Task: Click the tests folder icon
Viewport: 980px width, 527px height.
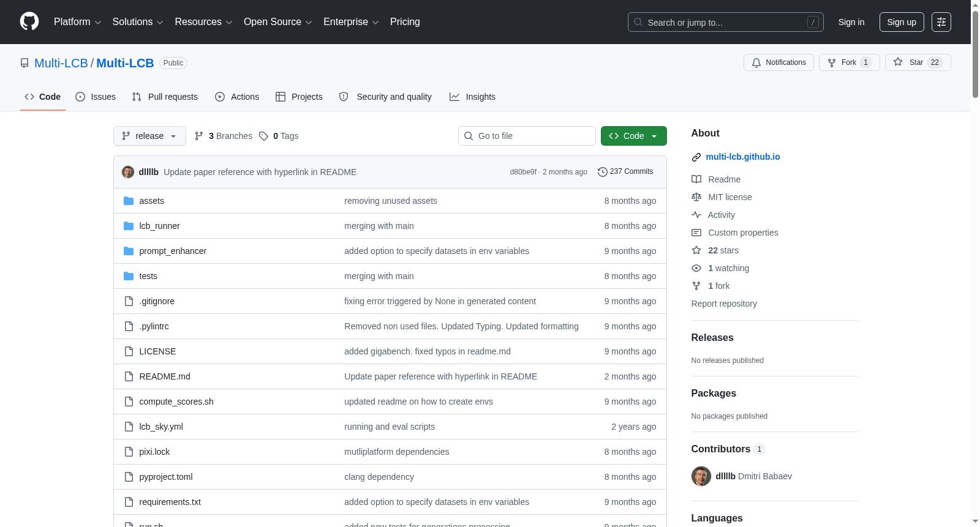Action: [x=129, y=276]
